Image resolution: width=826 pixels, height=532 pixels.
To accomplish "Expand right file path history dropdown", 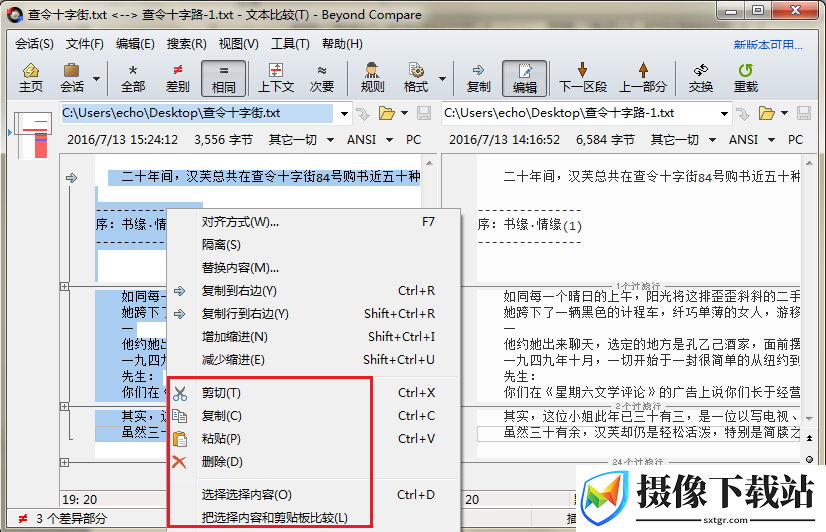I will [724, 113].
